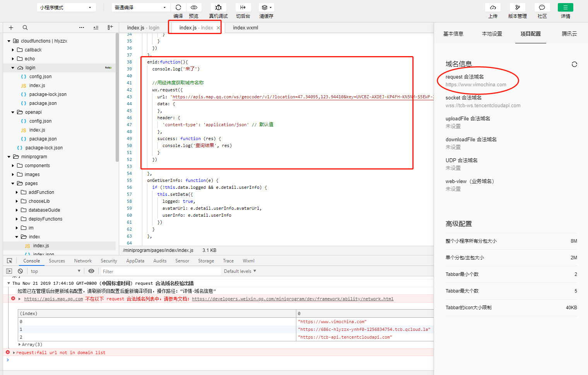The image size is (588, 375).
Task: Click the 清缓存 clear cache icon
Action: pos(266,7)
